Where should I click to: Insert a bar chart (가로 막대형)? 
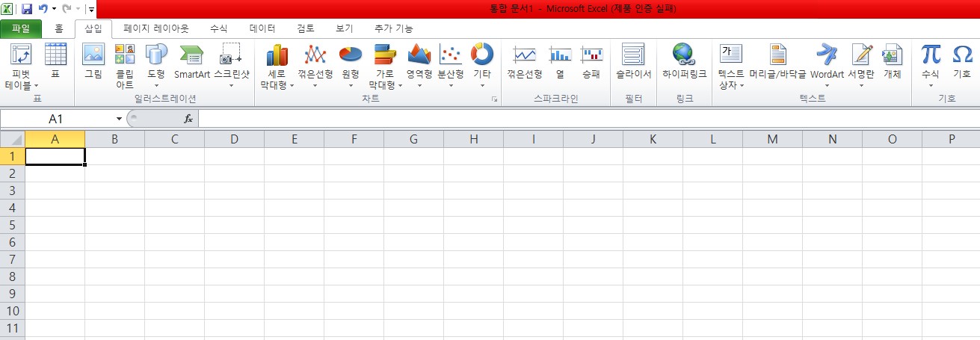pyautogui.click(x=385, y=67)
